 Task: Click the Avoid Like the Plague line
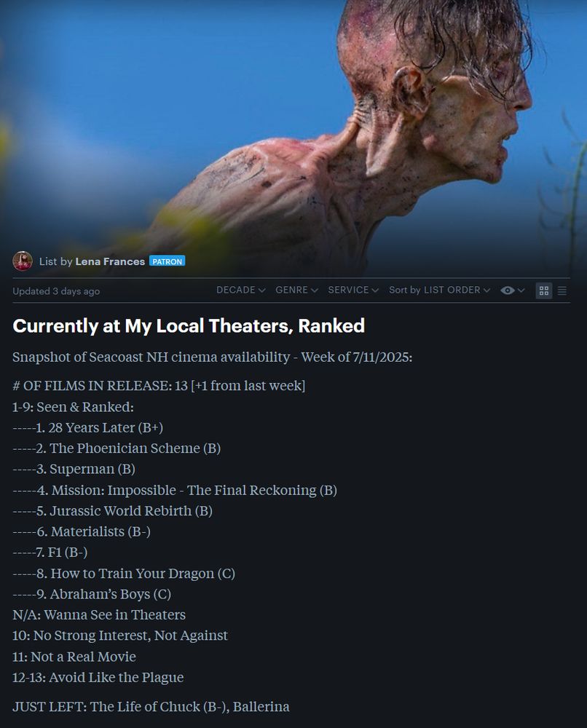(98, 677)
